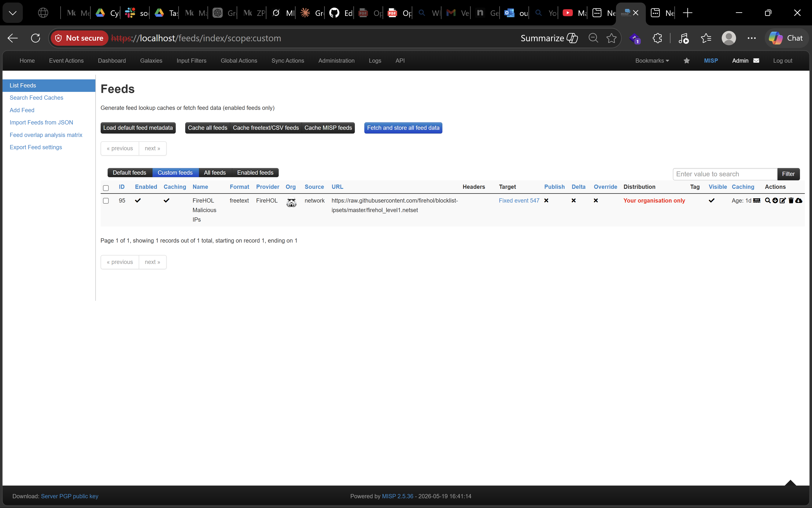Open Sync Actions menu
Image resolution: width=812 pixels, height=508 pixels.
(288, 61)
